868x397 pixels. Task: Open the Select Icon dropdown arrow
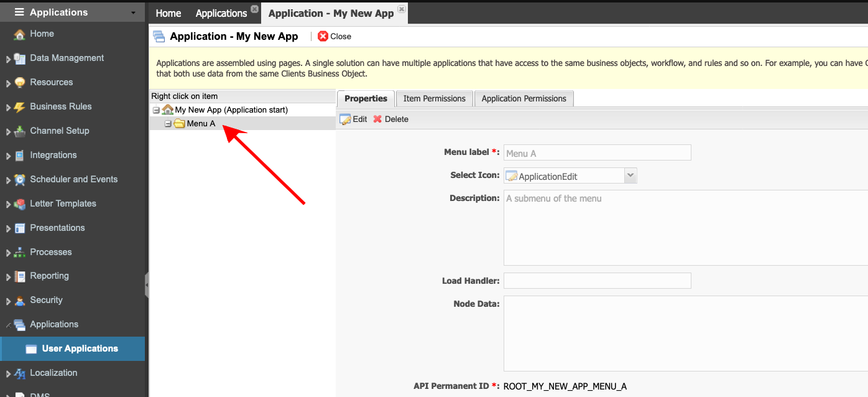click(630, 175)
